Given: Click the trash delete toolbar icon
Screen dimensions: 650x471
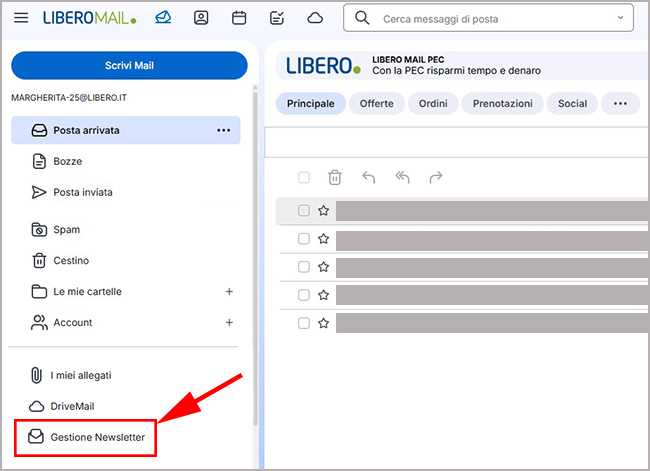Looking at the screenshot, I should click(335, 177).
